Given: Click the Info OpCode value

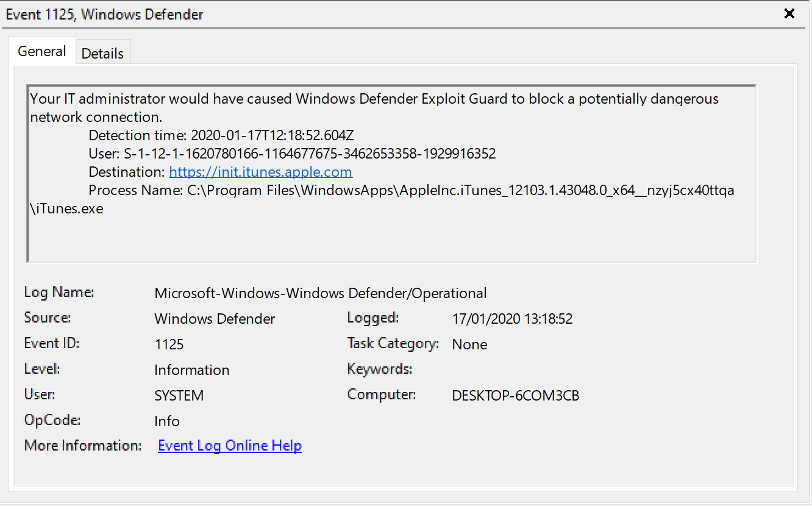Looking at the screenshot, I should tap(166, 421).
